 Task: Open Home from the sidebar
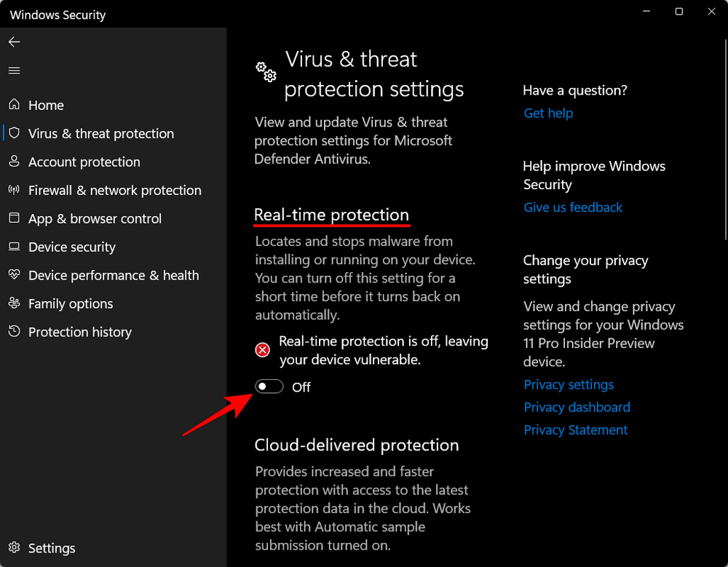tap(45, 105)
